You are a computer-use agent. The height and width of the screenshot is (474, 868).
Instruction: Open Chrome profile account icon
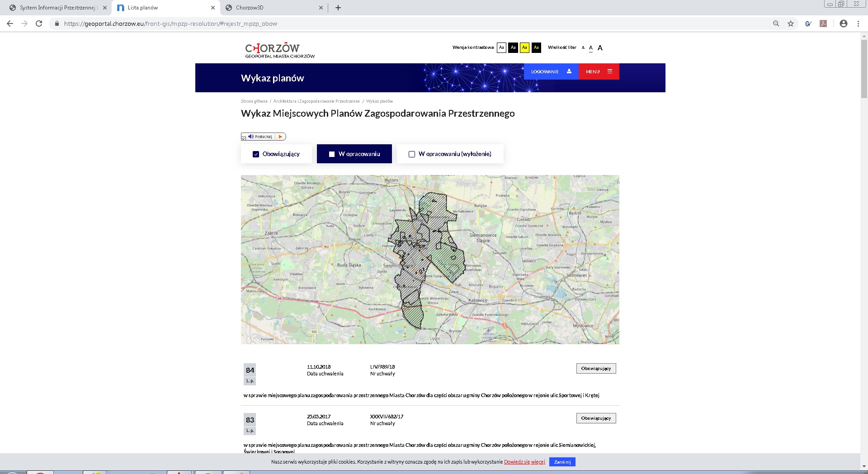pos(843,24)
